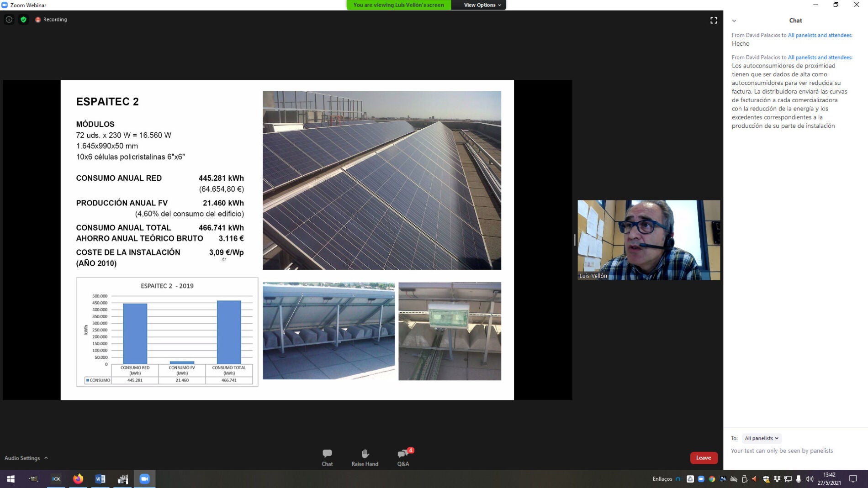Expand the View Options menu

click(482, 5)
